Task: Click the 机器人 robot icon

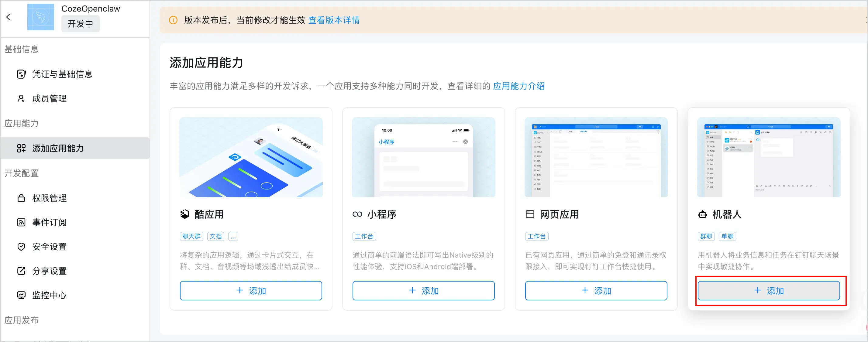Action: (x=703, y=214)
